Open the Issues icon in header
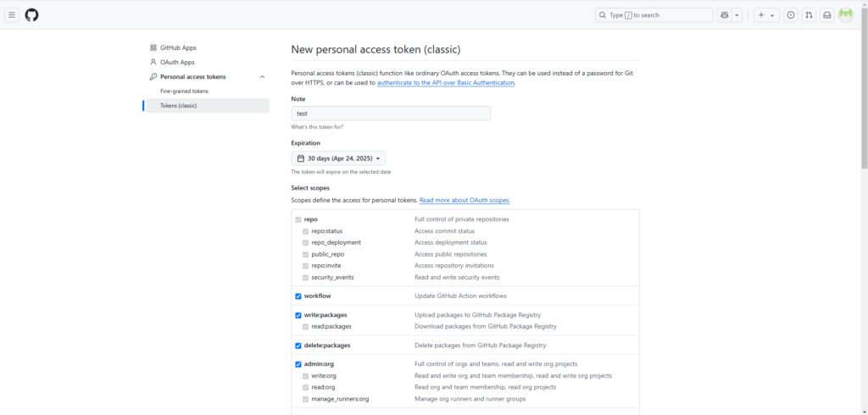Viewport: 868px width, 415px height. [x=792, y=15]
